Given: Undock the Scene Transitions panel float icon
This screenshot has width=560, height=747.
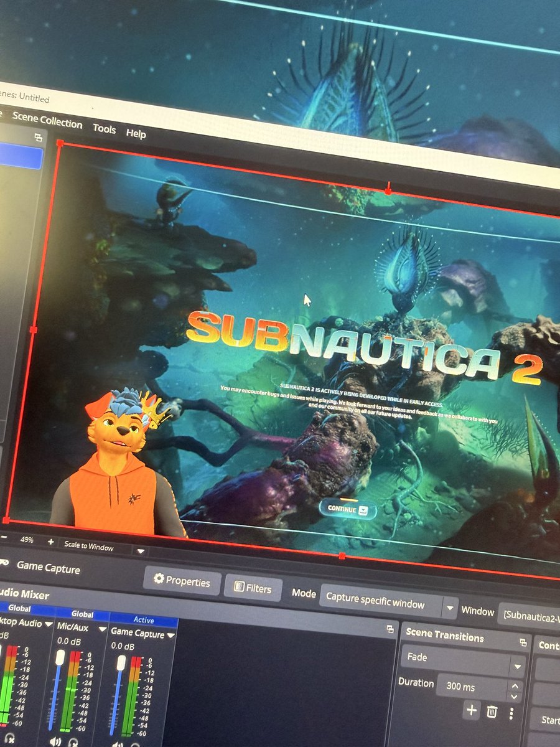Looking at the screenshot, I should pyautogui.click(x=523, y=642).
